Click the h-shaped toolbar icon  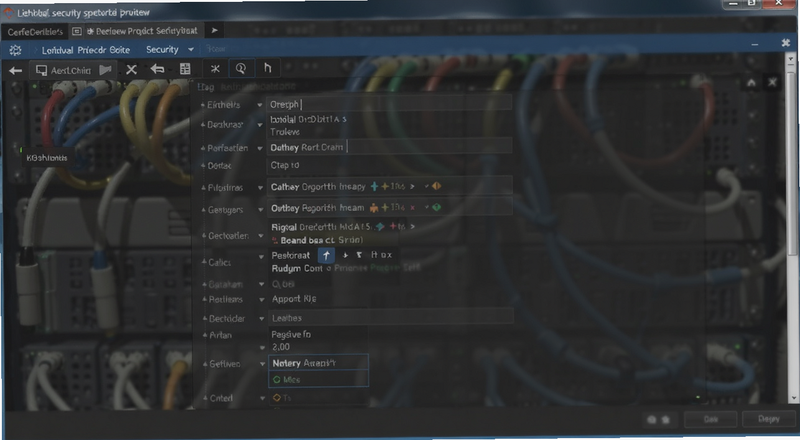pos(267,67)
